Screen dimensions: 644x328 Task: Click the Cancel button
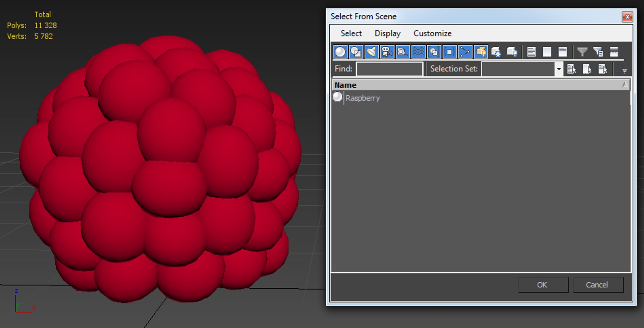tap(598, 285)
